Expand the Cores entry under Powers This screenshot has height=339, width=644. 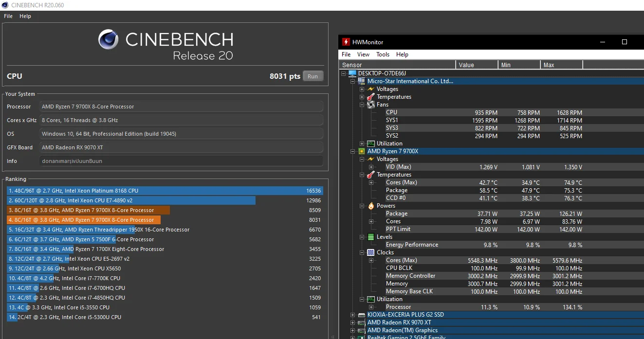[371, 221]
